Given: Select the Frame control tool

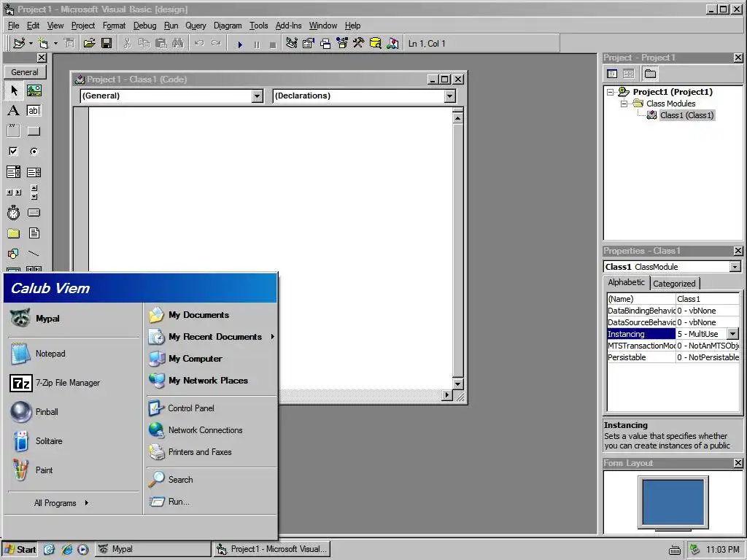Looking at the screenshot, I should coord(13,131).
